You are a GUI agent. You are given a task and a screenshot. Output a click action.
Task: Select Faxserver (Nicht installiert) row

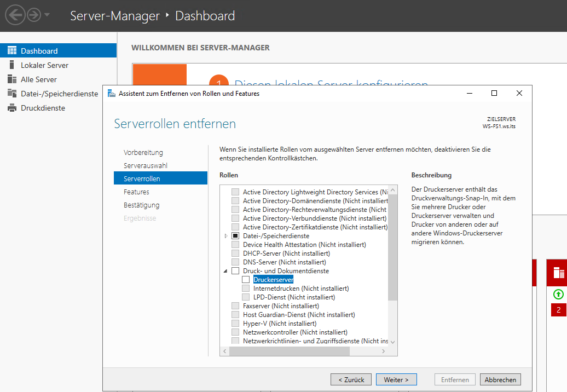click(281, 306)
